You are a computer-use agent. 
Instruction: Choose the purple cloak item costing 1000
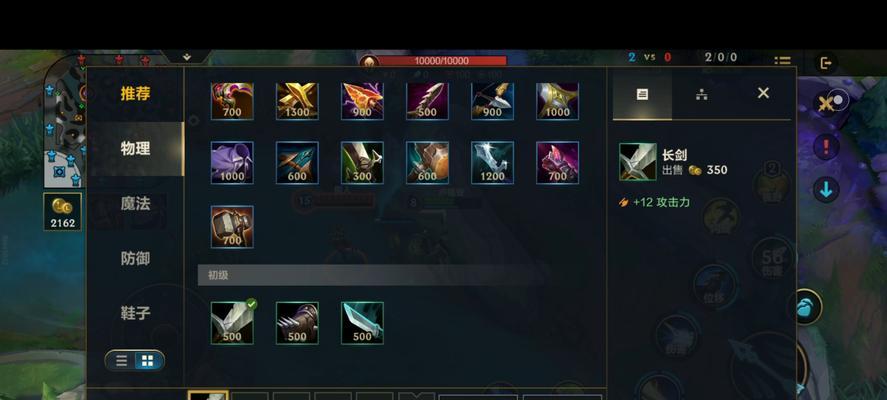tap(232, 163)
